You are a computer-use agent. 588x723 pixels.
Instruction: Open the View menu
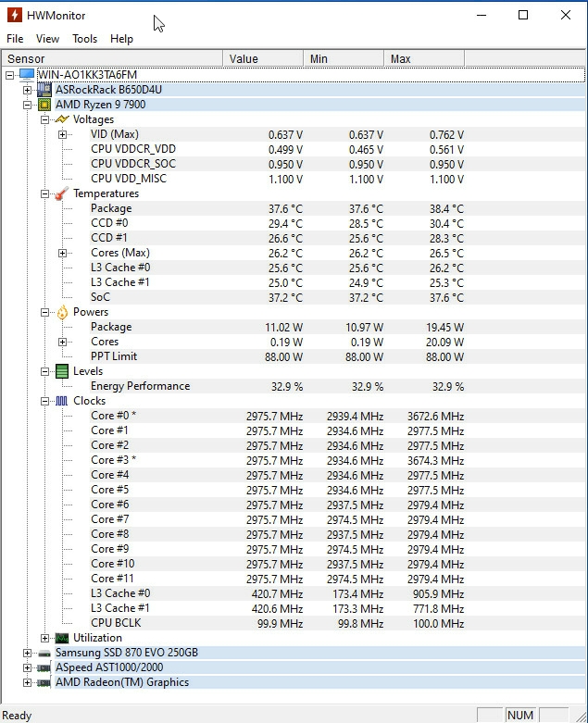click(x=47, y=39)
